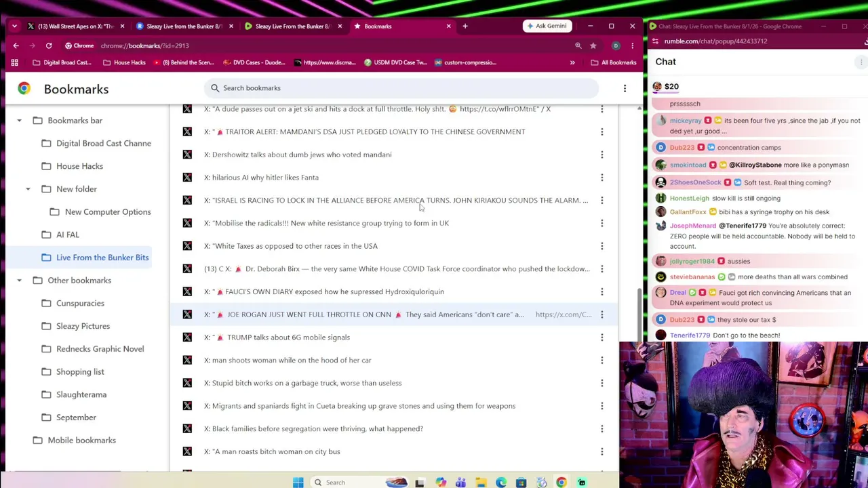Close the Wall Street Apes tab
868x488 pixels.
coord(122,26)
